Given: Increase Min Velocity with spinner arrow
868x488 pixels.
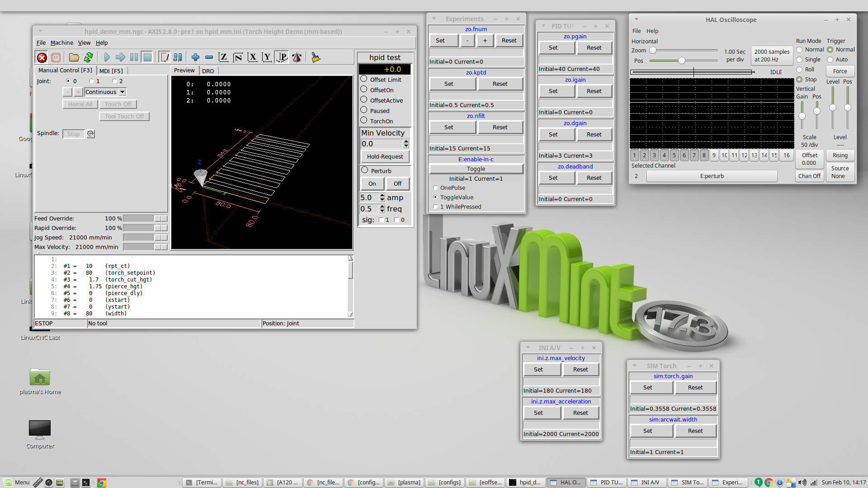Looking at the screenshot, I should pos(406,141).
